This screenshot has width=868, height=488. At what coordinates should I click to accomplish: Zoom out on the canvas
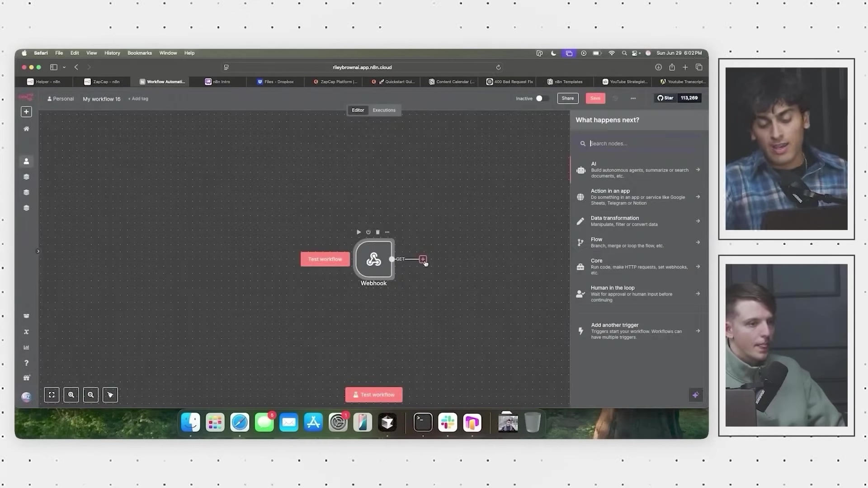pos(90,394)
